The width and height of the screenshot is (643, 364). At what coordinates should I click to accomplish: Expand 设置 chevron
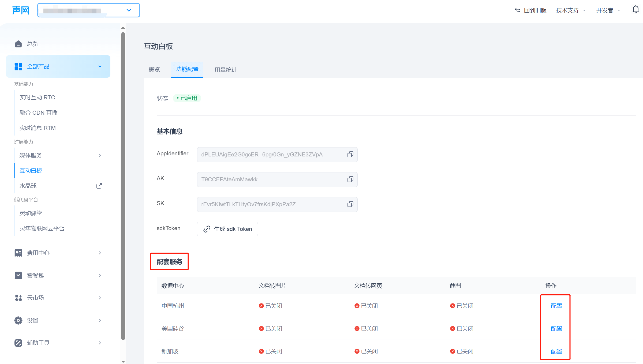click(x=100, y=320)
